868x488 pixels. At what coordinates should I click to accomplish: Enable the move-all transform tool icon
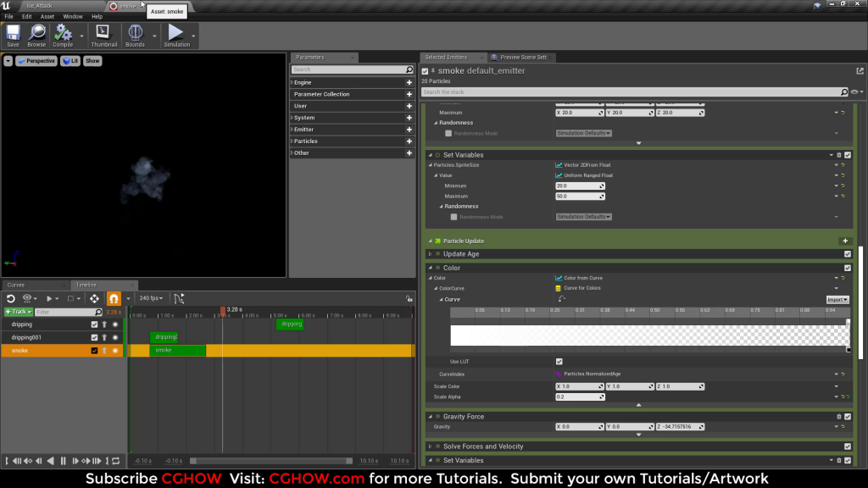point(94,299)
